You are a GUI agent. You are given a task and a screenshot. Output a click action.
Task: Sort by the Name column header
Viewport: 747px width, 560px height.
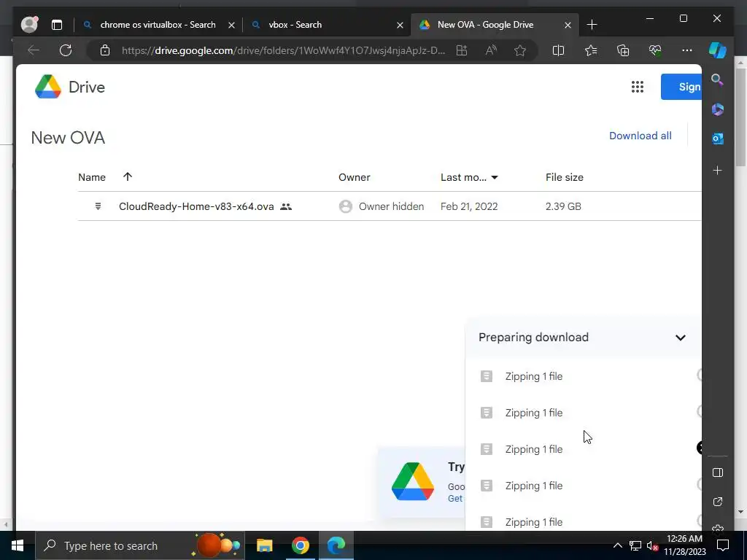point(92,177)
